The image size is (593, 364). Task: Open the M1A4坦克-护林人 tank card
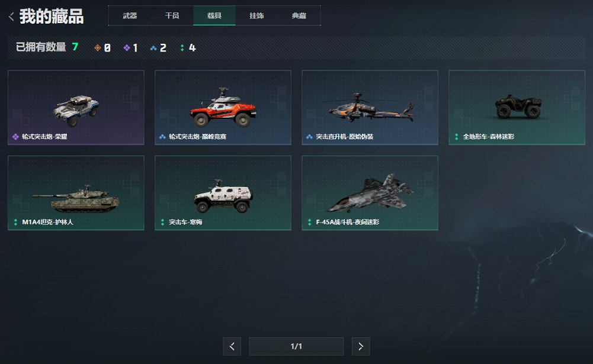pos(76,193)
